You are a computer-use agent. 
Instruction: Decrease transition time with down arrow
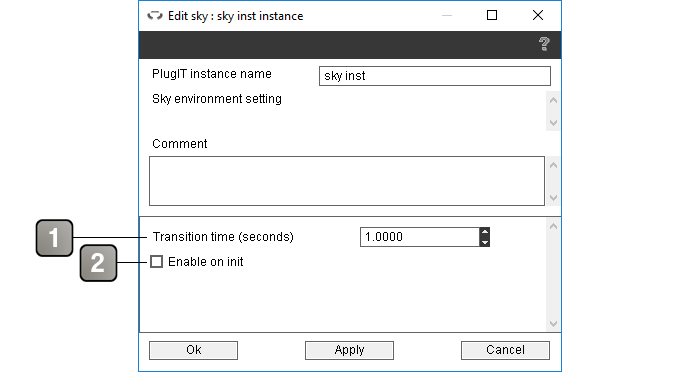(x=484, y=242)
